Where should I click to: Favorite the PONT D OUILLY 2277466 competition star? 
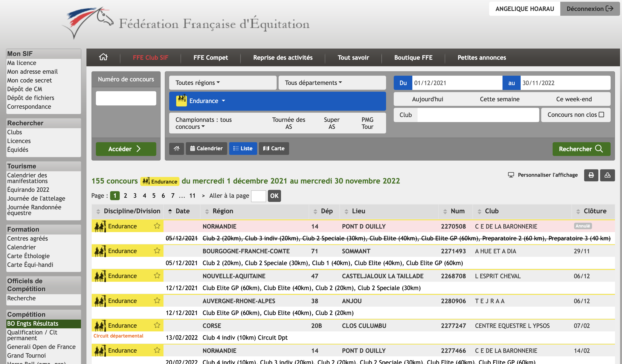(x=157, y=350)
